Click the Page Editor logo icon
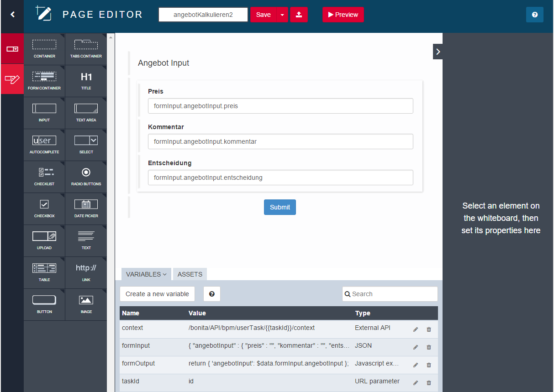554x392 pixels. click(x=44, y=13)
